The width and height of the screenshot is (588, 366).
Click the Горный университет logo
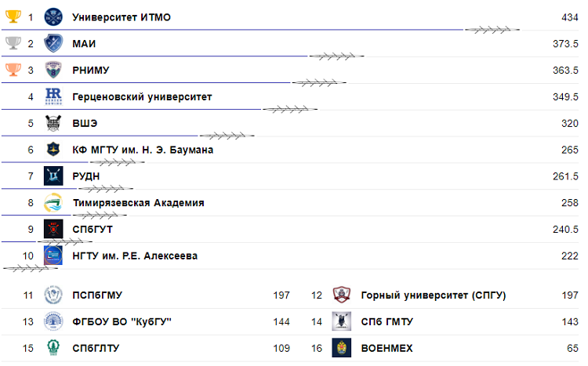pos(341,295)
